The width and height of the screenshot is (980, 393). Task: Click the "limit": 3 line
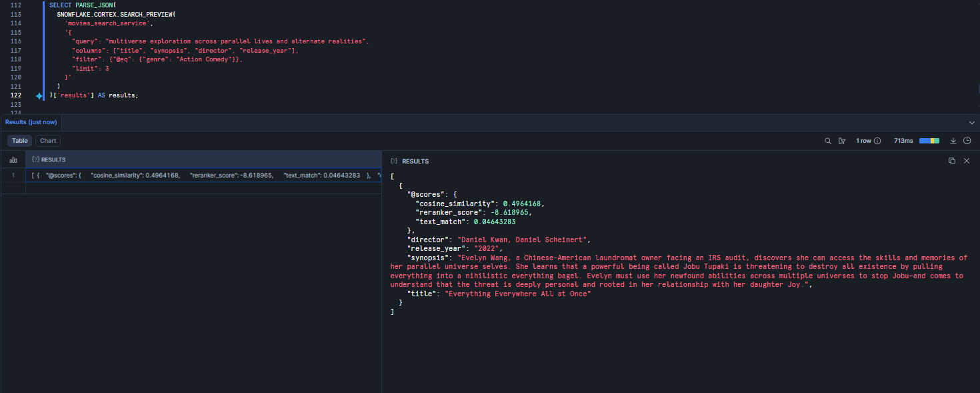point(91,69)
